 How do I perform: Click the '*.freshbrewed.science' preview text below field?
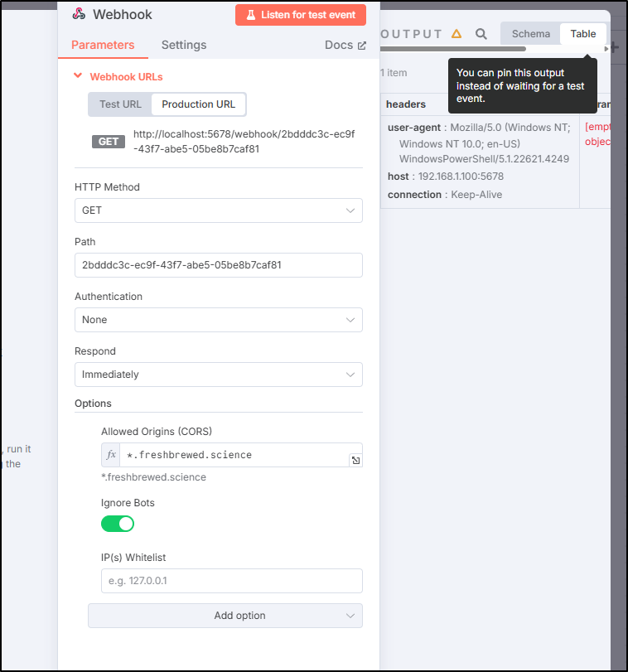pos(153,477)
